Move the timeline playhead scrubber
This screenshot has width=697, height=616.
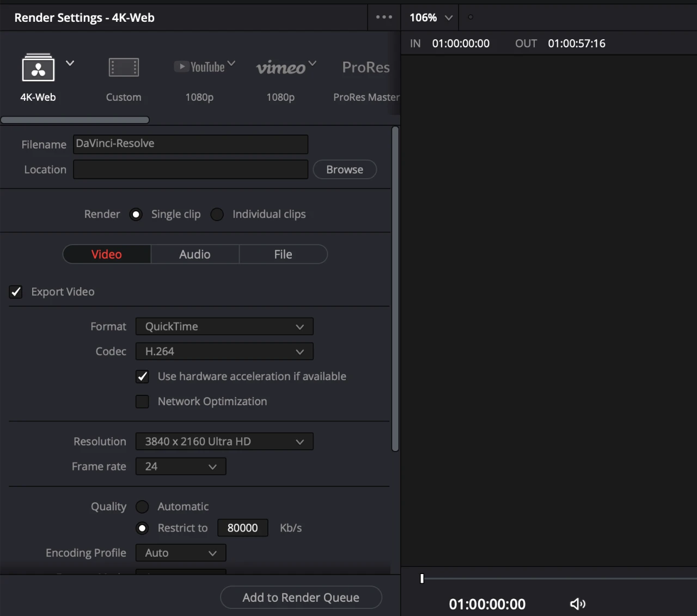[x=421, y=579]
